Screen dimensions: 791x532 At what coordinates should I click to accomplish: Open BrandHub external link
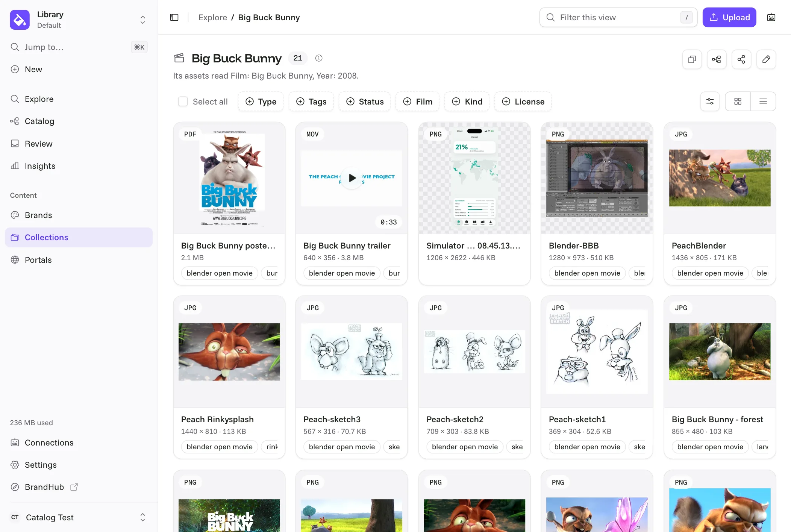[79, 487]
